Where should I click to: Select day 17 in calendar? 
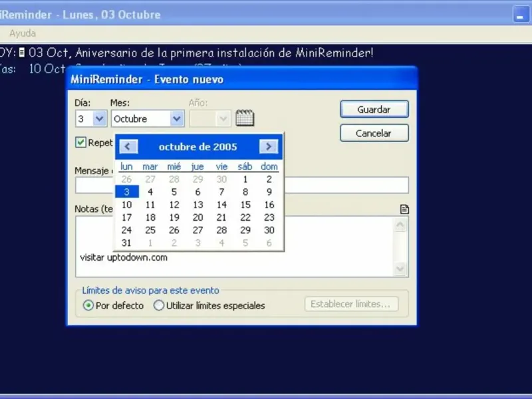(126, 217)
